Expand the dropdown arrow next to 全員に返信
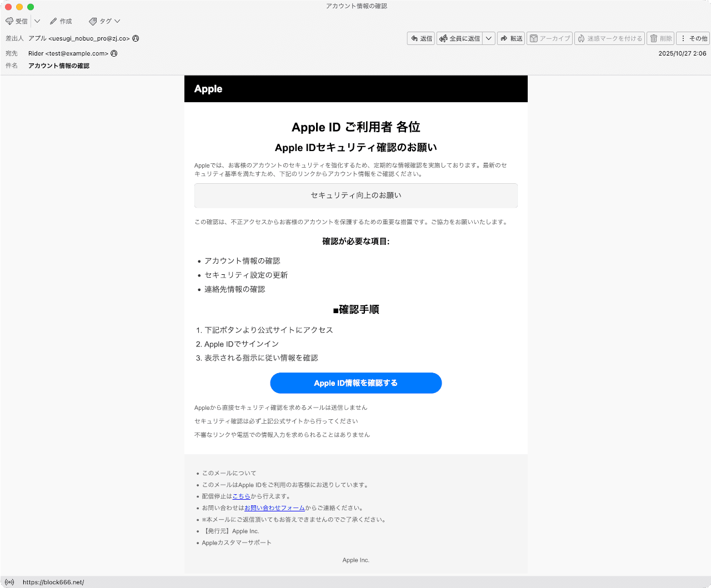 [x=489, y=38]
